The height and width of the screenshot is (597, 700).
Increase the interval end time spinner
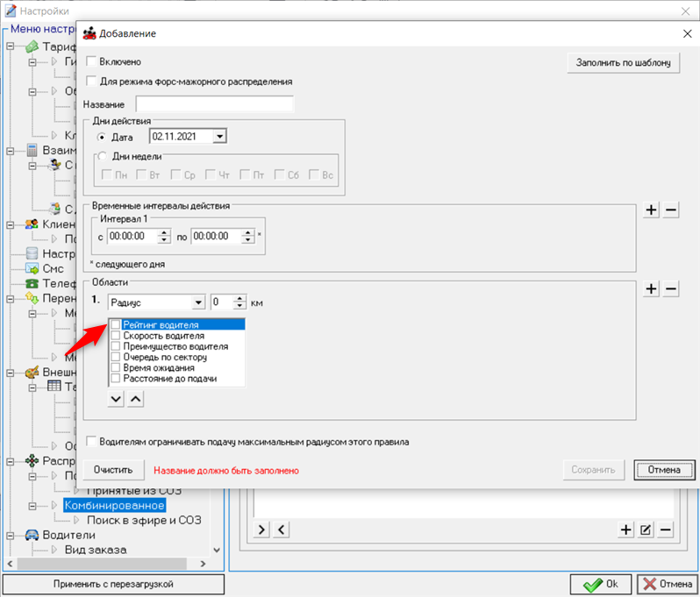coord(247,232)
